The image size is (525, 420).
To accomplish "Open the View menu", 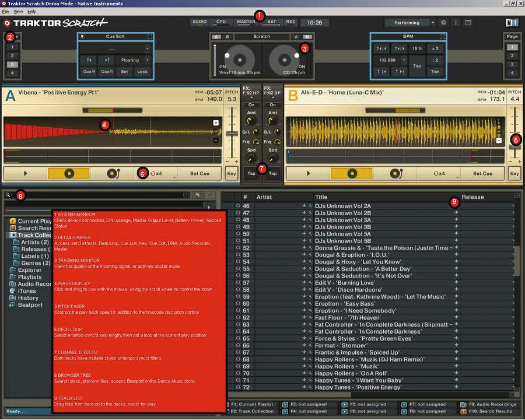I will [18, 12].
